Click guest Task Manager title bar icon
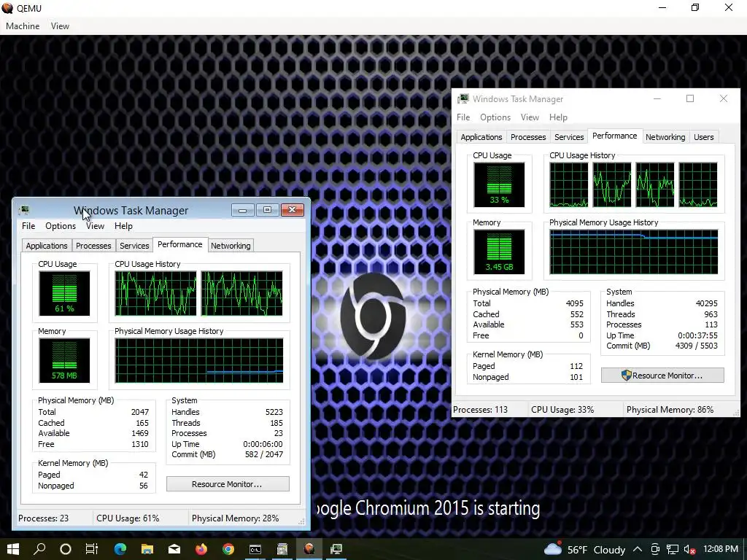Image resolution: width=747 pixels, height=560 pixels. pos(24,210)
